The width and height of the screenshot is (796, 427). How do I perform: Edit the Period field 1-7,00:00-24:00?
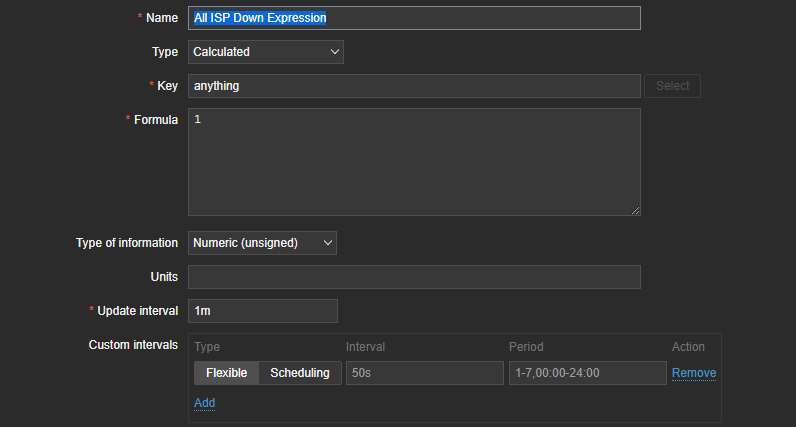coord(587,373)
